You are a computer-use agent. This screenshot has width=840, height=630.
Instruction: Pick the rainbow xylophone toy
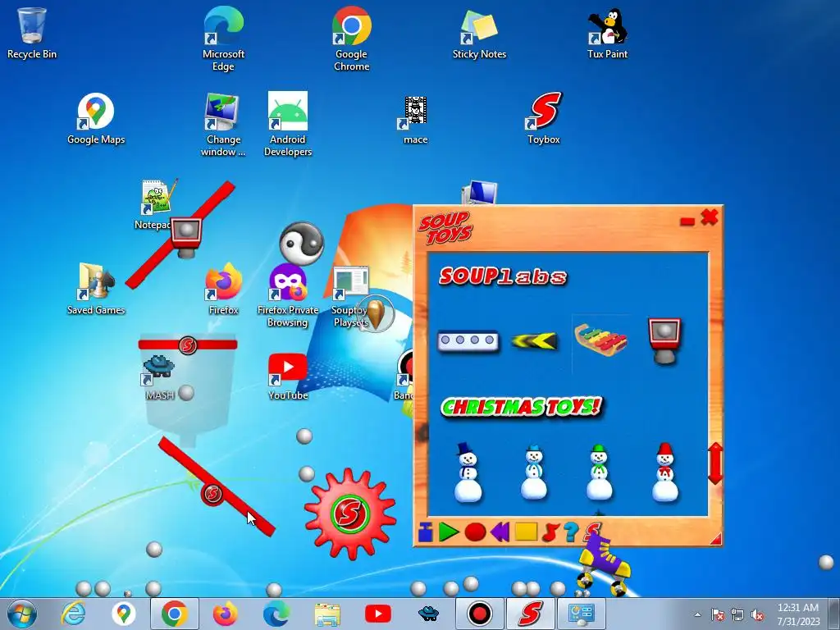click(600, 340)
